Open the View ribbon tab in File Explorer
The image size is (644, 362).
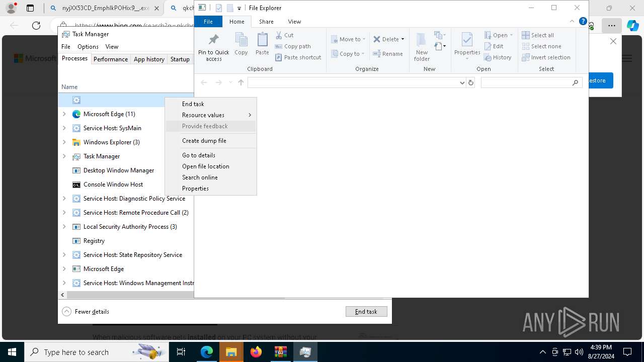[x=294, y=22]
